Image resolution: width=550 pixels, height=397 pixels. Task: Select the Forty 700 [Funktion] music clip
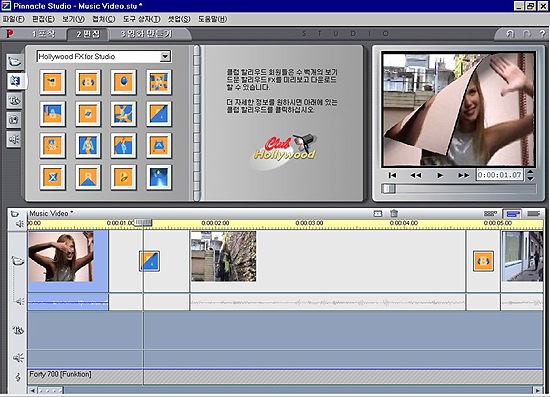285,377
